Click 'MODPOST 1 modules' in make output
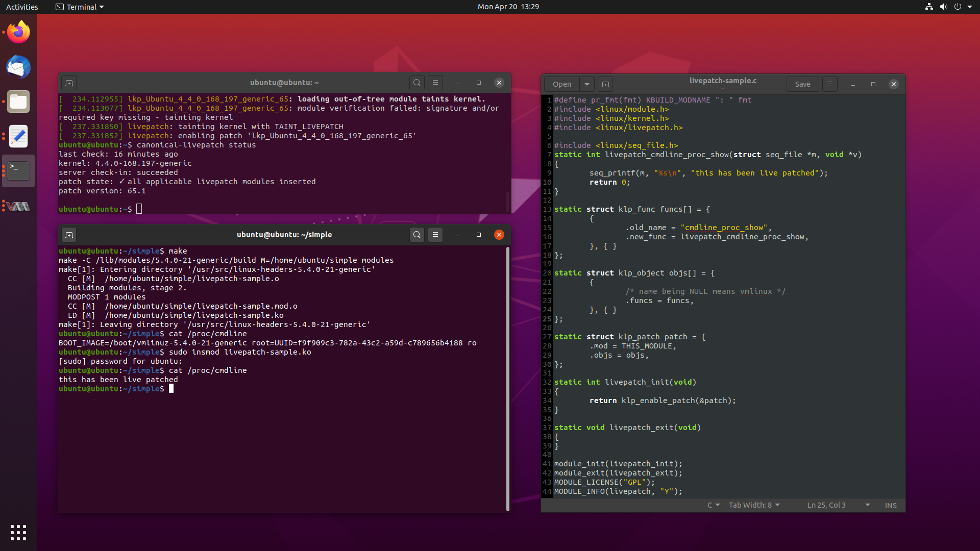 click(x=107, y=297)
